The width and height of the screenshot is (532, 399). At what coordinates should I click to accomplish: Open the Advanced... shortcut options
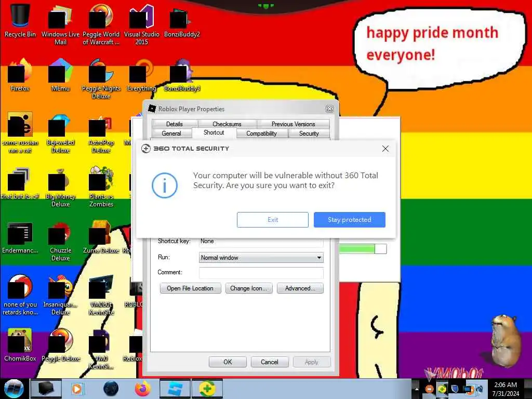pos(300,288)
